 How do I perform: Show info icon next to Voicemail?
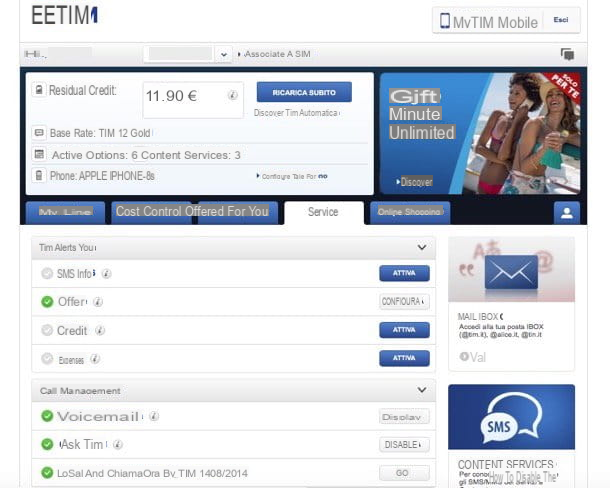click(x=154, y=416)
